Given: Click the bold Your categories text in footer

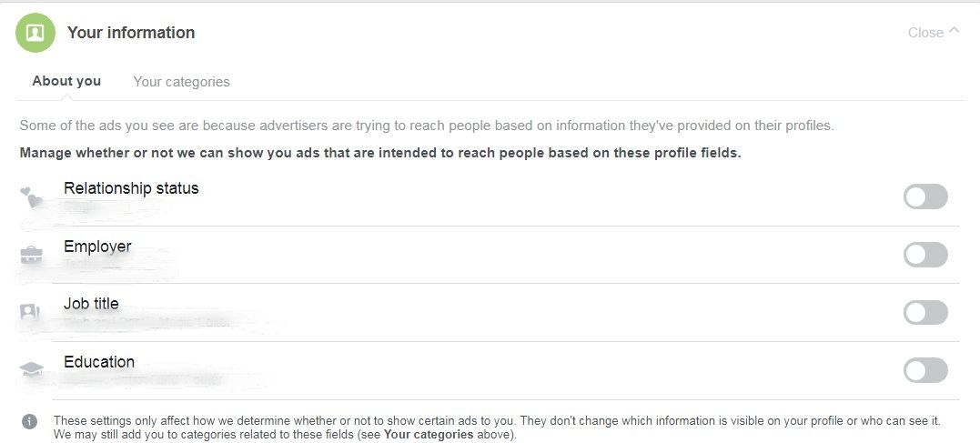Looking at the screenshot, I should click(x=429, y=434).
